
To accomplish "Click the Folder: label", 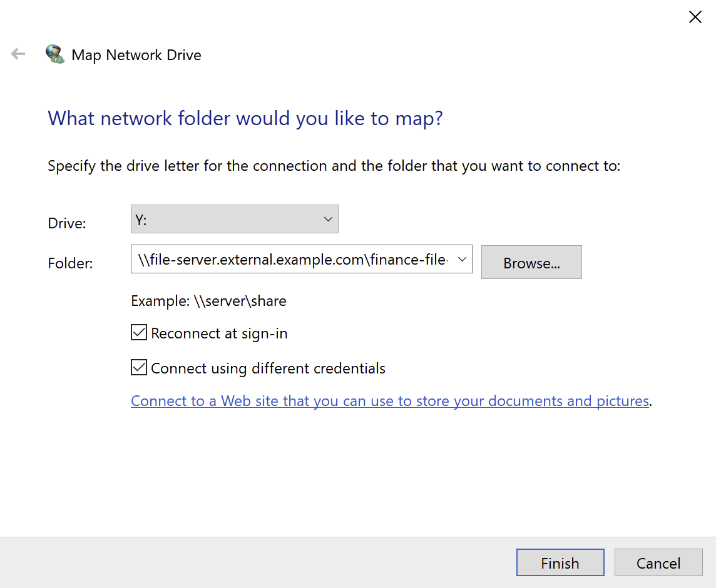I will (68, 263).
